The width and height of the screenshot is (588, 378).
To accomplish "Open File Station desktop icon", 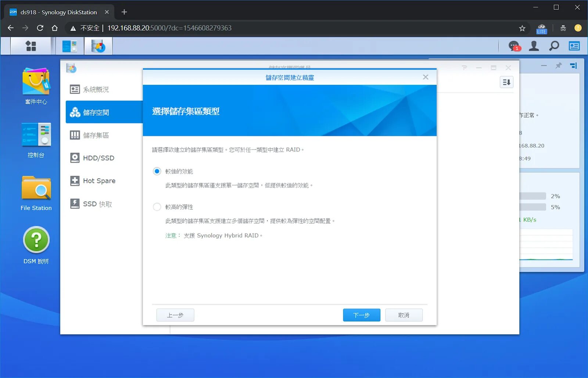I will 36,193.
